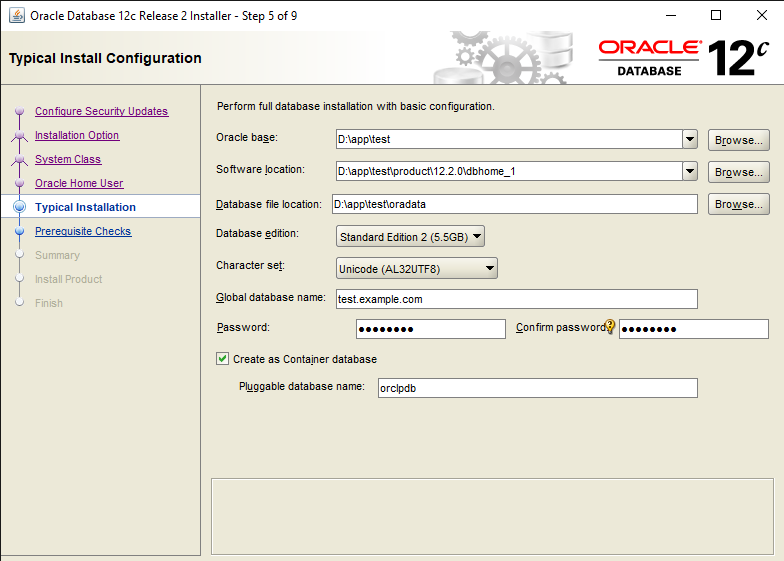This screenshot has width=784, height=561.
Task: Uncheck Create as Container database
Action: [x=222, y=359]
